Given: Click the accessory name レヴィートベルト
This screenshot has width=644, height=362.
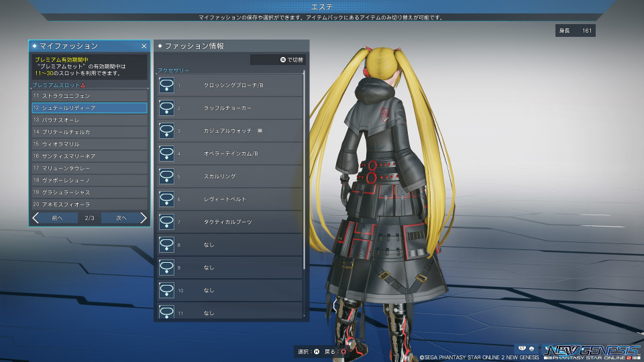Looking at the screenshot, I should [x=225, y=199].
